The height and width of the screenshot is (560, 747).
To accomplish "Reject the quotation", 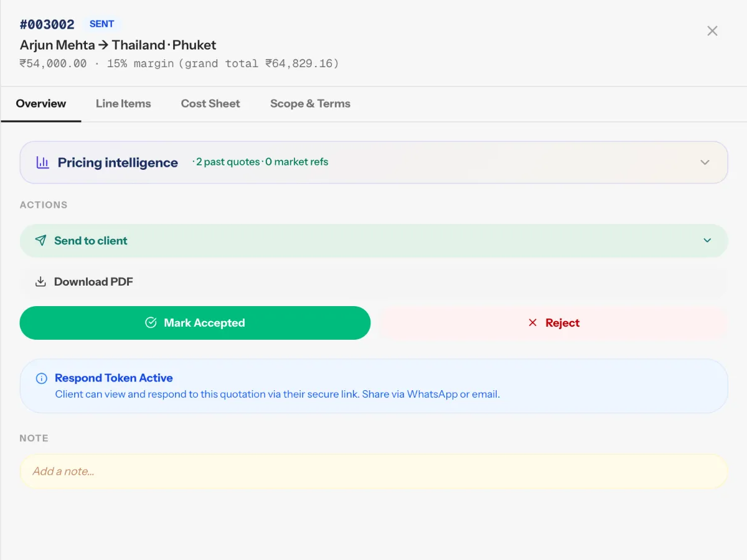I will 553,323.
